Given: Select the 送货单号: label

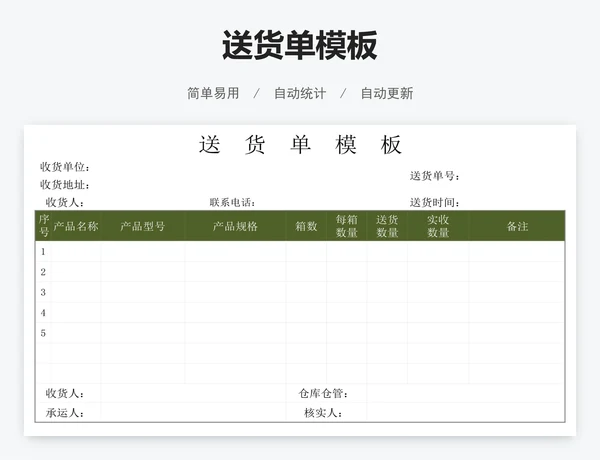Looking at the screenshot, I should [x=435, y=176].
